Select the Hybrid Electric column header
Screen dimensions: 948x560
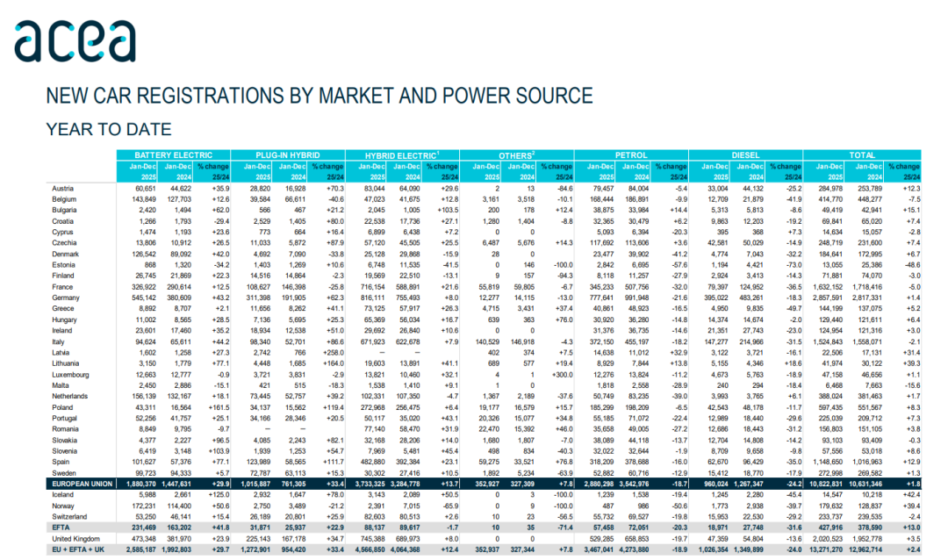coord(401,154)
